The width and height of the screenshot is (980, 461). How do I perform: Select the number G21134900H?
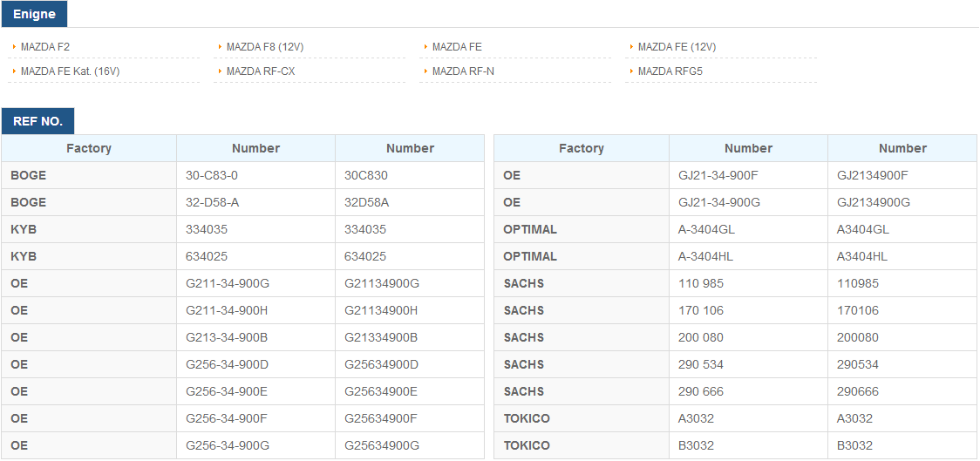(381, 310)
